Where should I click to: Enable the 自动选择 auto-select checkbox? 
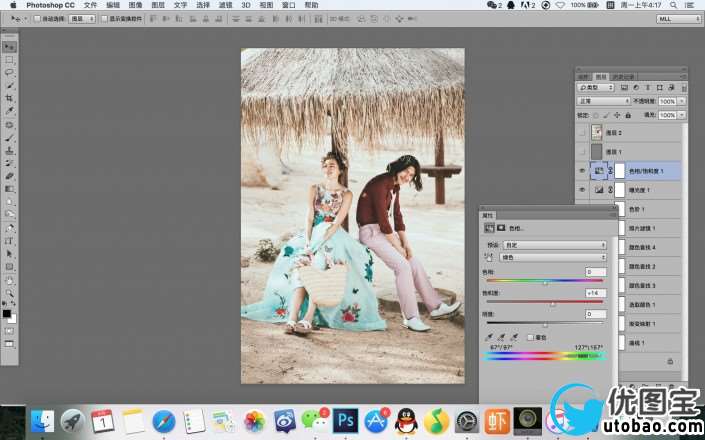tap(37, 19)
